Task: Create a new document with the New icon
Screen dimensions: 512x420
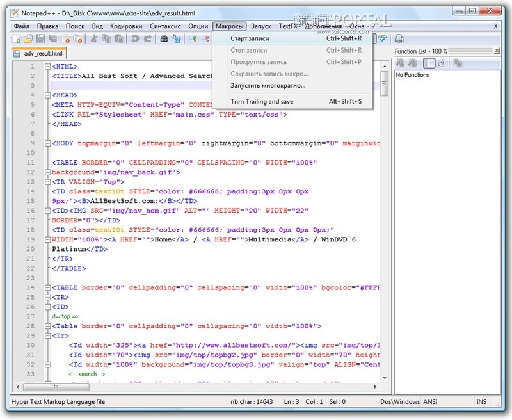Action: (x=17, y=39)
